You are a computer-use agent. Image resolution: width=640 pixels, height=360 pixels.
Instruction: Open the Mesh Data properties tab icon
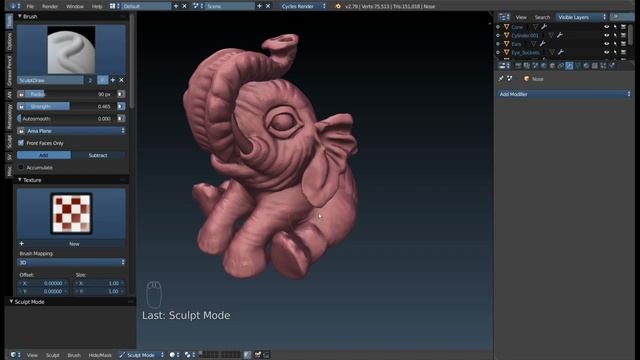pos(578,66)
